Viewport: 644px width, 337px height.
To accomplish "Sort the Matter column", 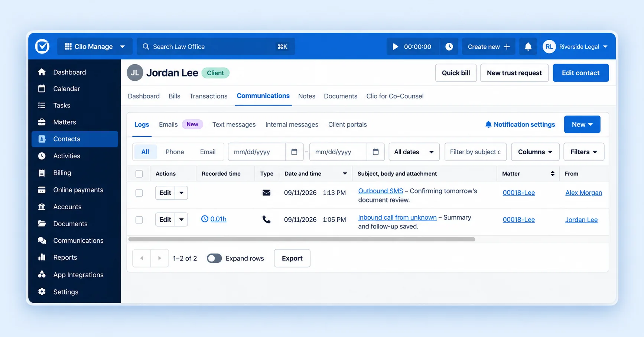I will click(553, 174).
